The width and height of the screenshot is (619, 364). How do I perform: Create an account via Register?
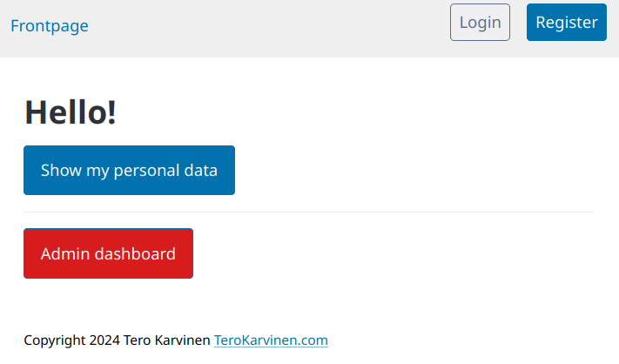(x=566, y=23)
